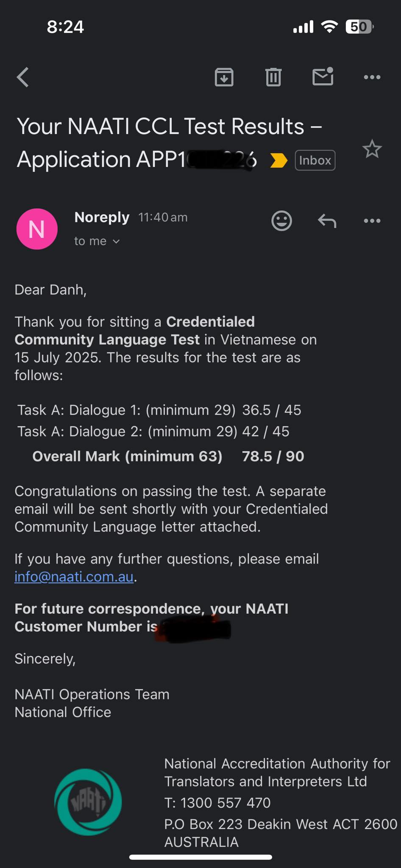401x868 pixels.
Task: Delete the email using the trash icon
Action: 273,77
